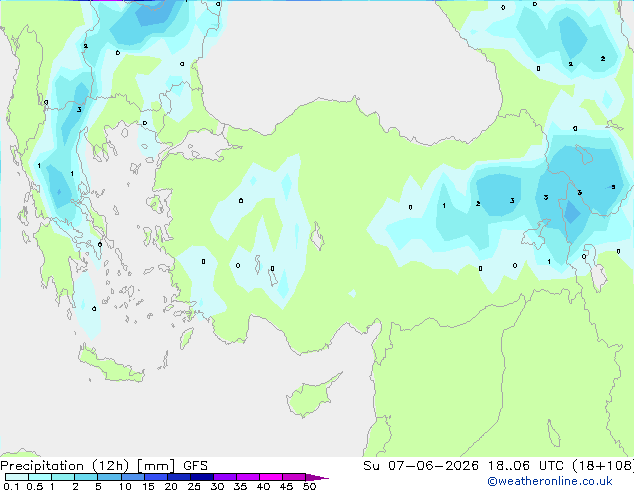Click the '30' legend scale label
Screen dimensions: 634x490
coord(217,486)
